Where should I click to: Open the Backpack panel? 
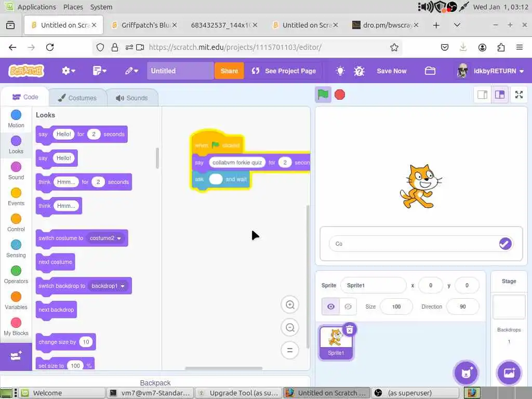tap(155, 383)
